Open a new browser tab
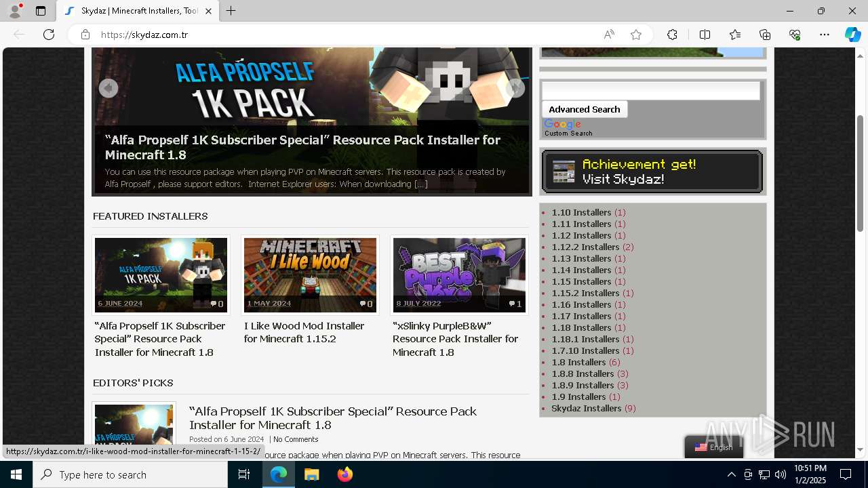Screen dimensions: 868x488 pos(231,11)
